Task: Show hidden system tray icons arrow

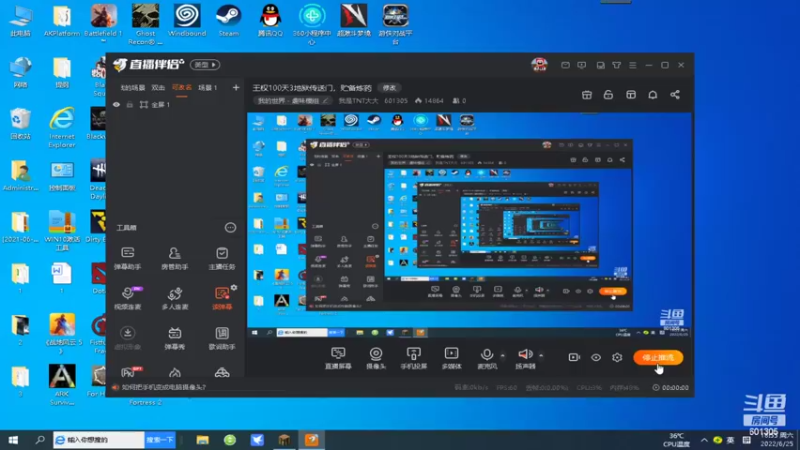Action: tap(704, 440)
